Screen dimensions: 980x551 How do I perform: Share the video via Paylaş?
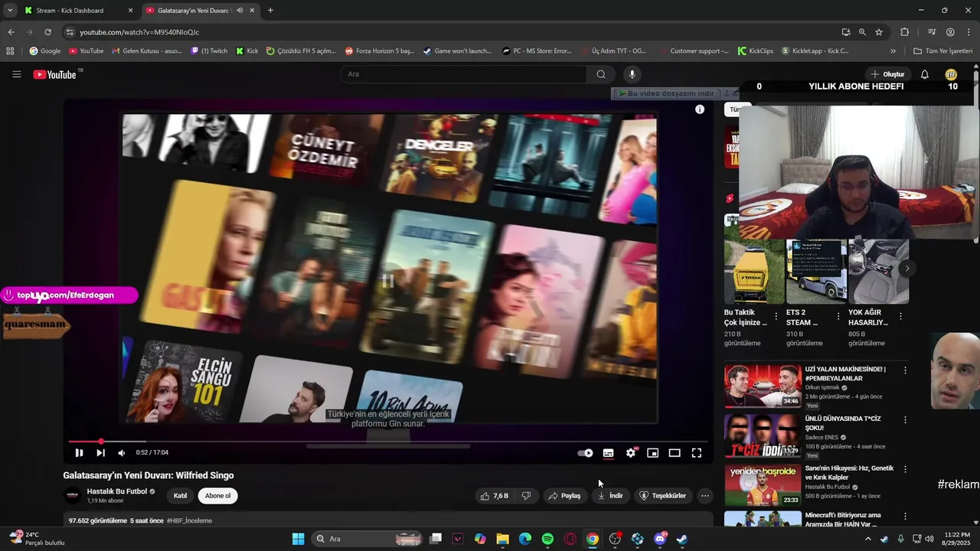[x=564, y=496]
